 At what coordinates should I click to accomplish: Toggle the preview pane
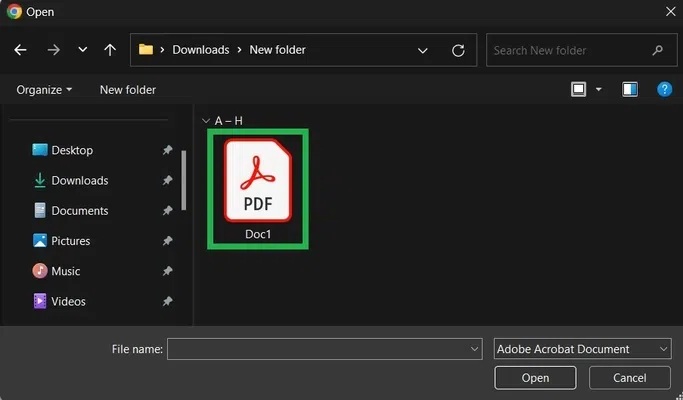pos(630,89)
